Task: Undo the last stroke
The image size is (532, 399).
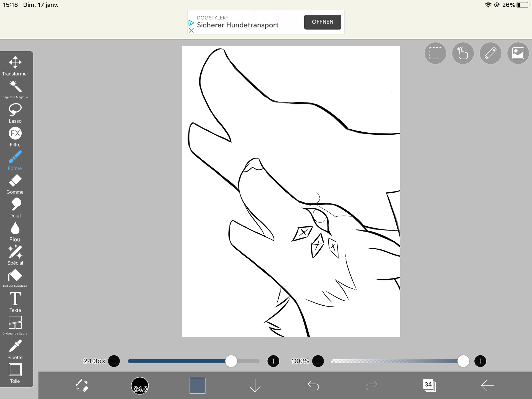Action: [x=313, y=385]
